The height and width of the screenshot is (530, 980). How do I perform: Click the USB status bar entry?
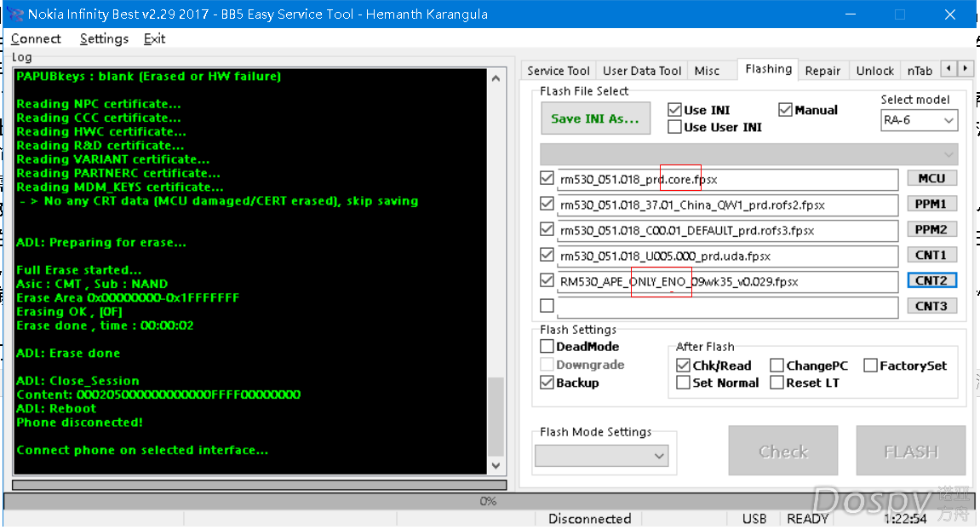[x=754, y=519]
